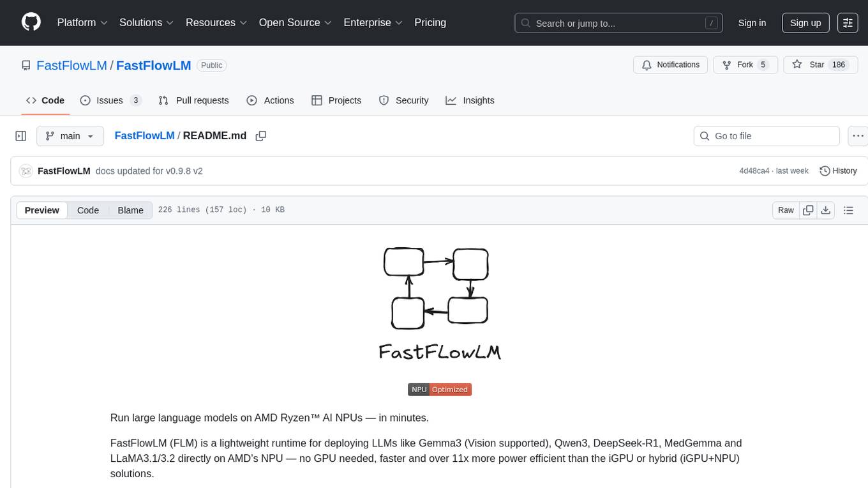Click the Star count 186
Image resolution: width=868 pixels, height=488 pixels.
click(x=839, y=65)
